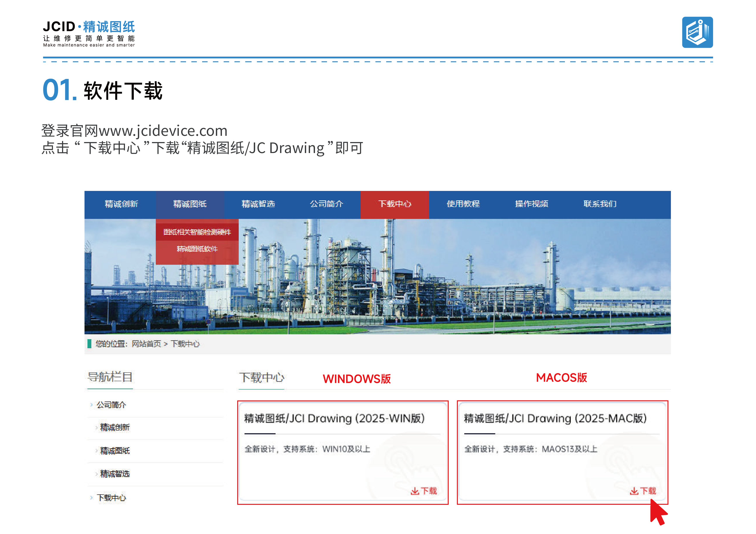Go to 精诚智选 in navigation bar
This screenshot has width=756, height=534.
click(258, 204)
